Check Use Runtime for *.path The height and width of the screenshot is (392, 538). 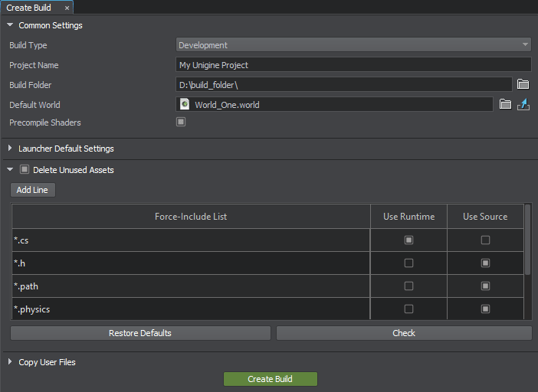[408, 286]
